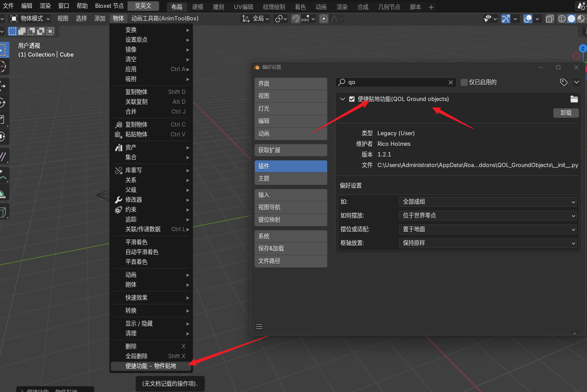Add a new workspace tab

(431, 7)
